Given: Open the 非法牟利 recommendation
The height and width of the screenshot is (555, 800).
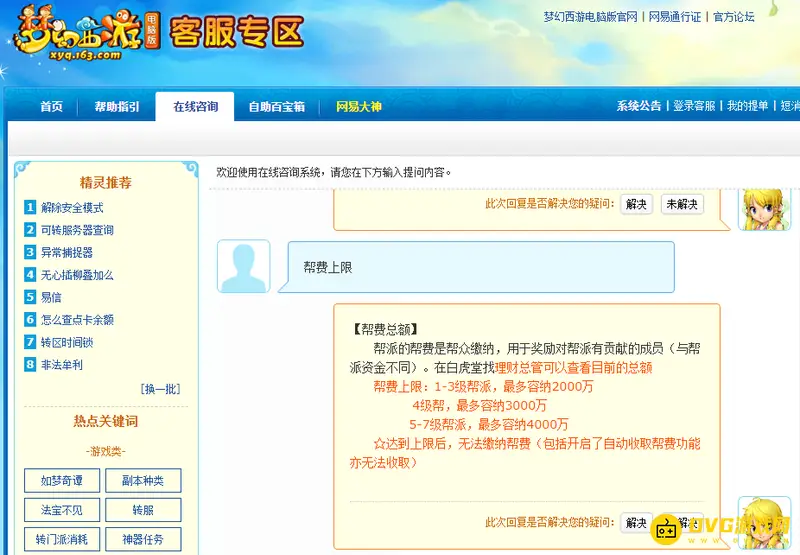Looking at the screenshot, I should [x=62, y=365].
